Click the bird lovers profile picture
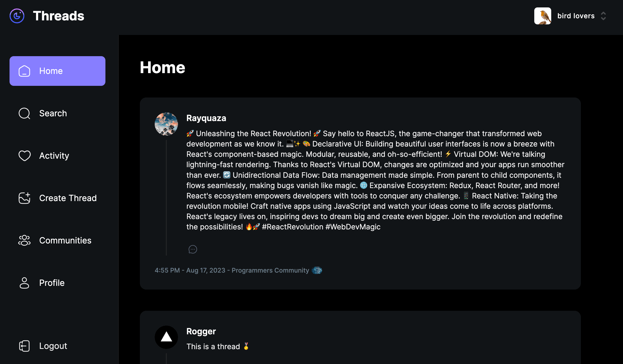Screen dimensions: 623x364 click(x=542, y=16)
